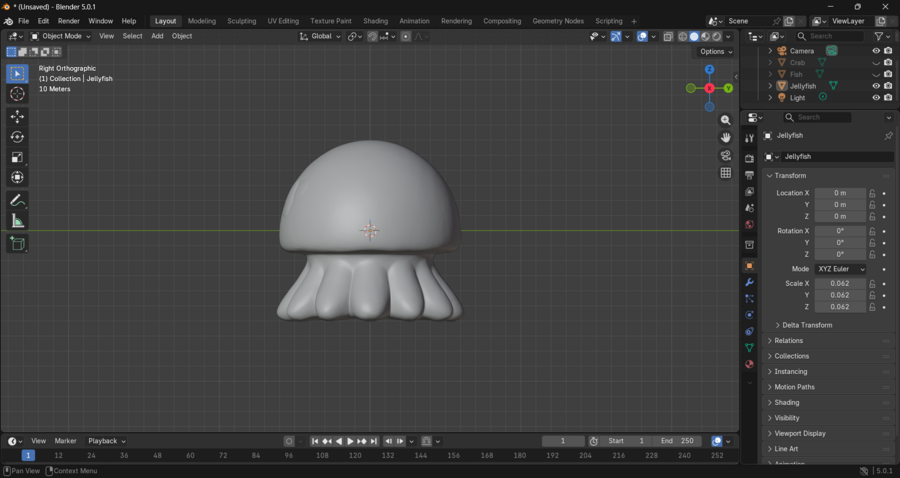This screenshot has height=478, width=900.
Task: Choose the Measure tool
Action: [x=17, y=221]
